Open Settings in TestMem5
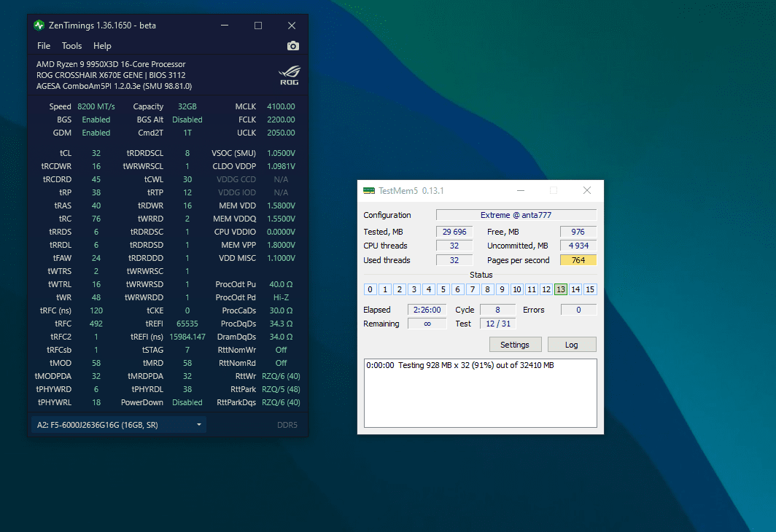This screenshot has width=776, height=532. pyautogui.click(x=515, y=345)
